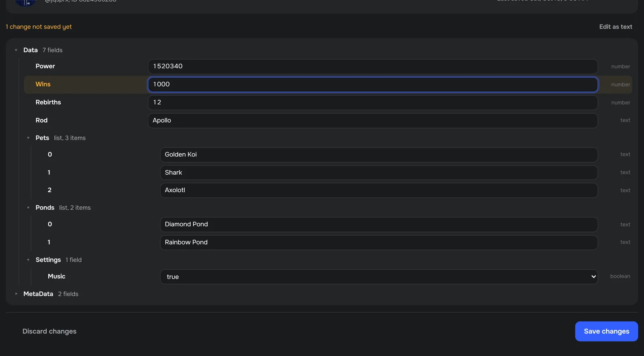The image size is (644, 356).
Task: Select the Power field label
Action: pyautogui.click(x=45, y=66)
